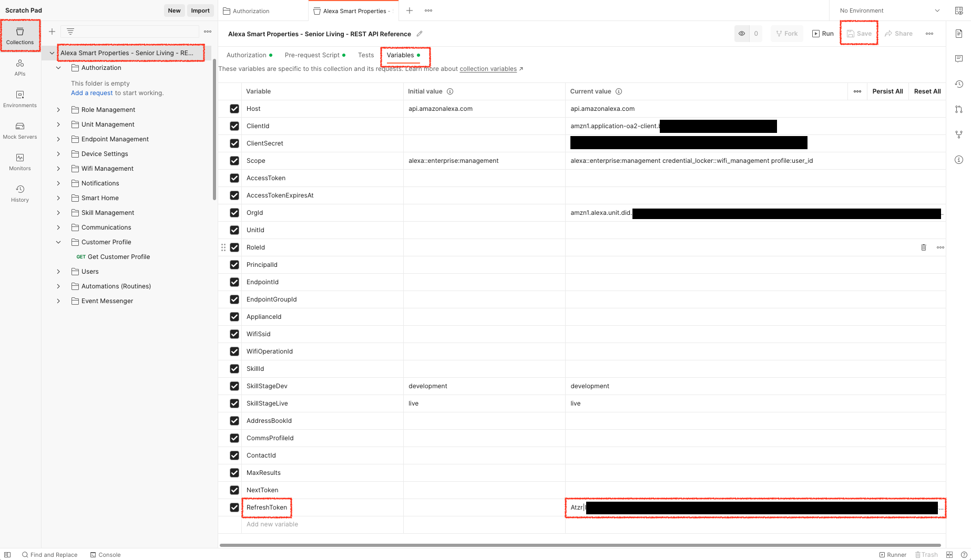The width and height of the screenshot is (971, 560).
Task: Open comments pane icon
Action: pos(959,59)
